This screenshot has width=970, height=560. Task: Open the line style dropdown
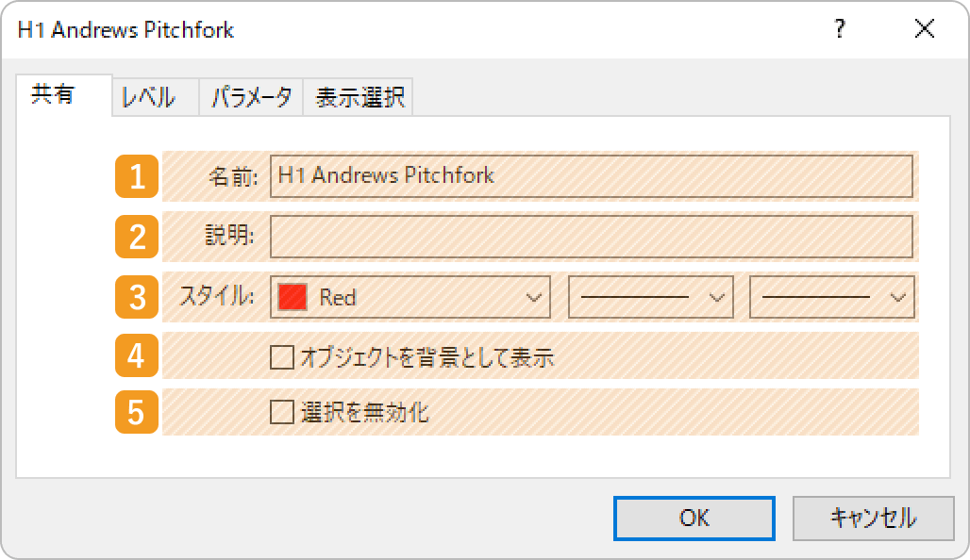[651, 297]
